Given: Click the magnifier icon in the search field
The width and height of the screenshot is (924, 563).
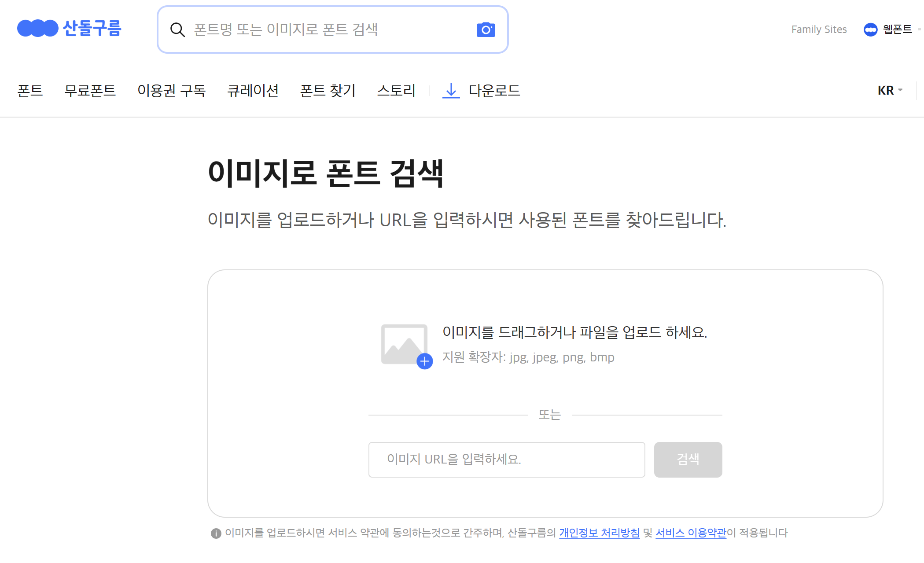Looking at the screenshot, I should pyautogui.click(x=177, y=29).
